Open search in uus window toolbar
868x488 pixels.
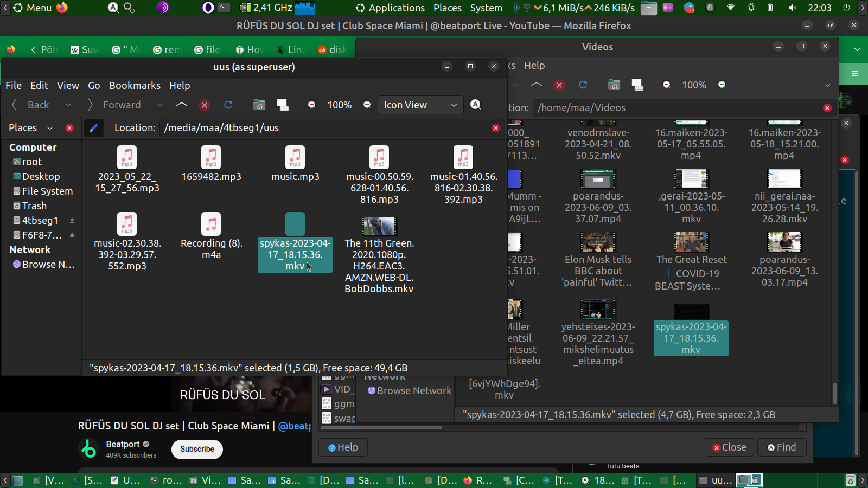476,105
